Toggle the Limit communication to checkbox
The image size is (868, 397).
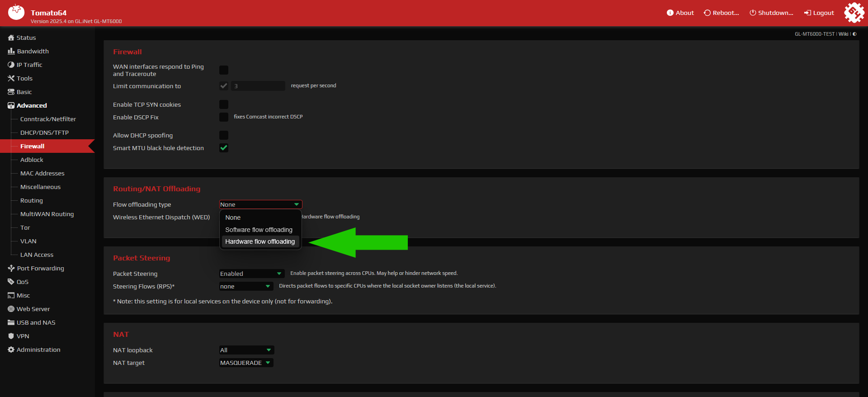click(224, 86)
